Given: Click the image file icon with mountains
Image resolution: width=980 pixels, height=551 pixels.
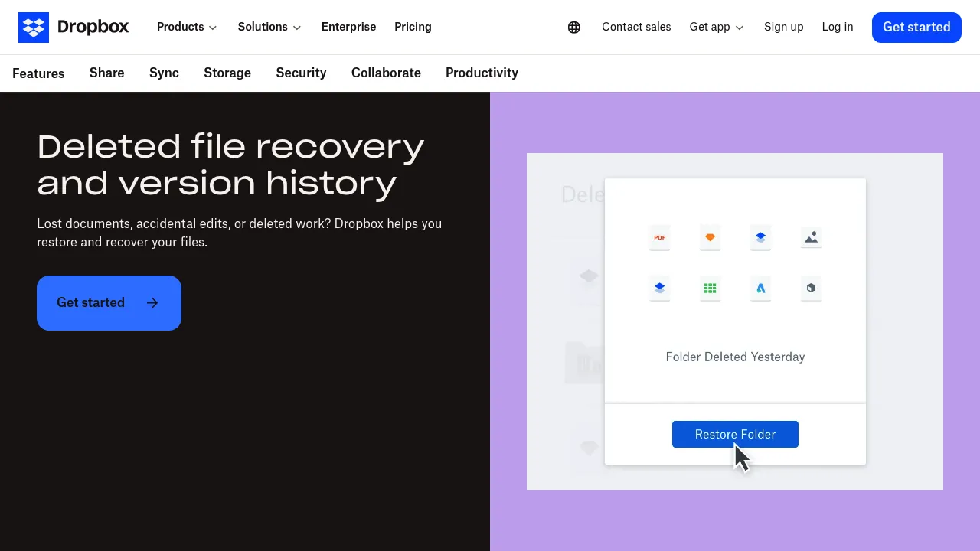Looking at the screenshot, I should pyautogui.click(x=812, y=237).
